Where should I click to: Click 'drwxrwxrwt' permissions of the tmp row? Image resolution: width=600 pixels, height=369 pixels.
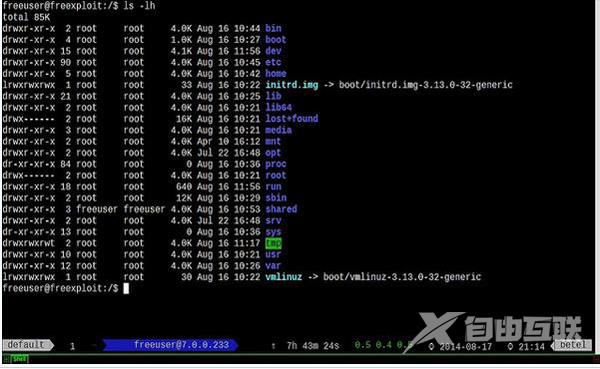(x=29, y=243)
